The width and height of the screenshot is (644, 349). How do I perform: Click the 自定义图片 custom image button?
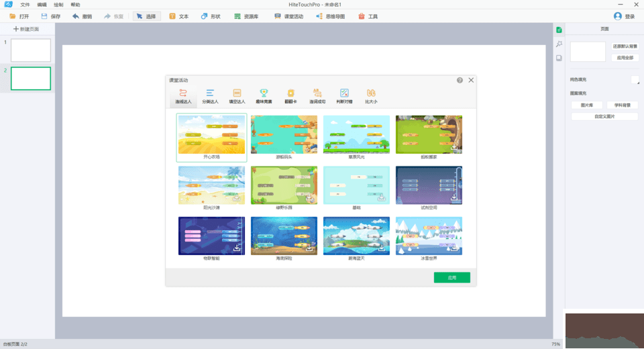pyautogui.click(x=604, y=116)
